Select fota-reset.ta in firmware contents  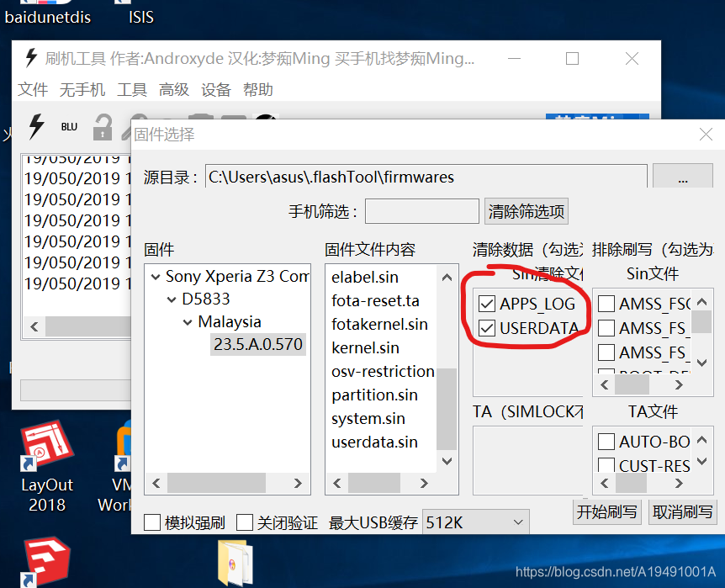click(x=375, y=300)
